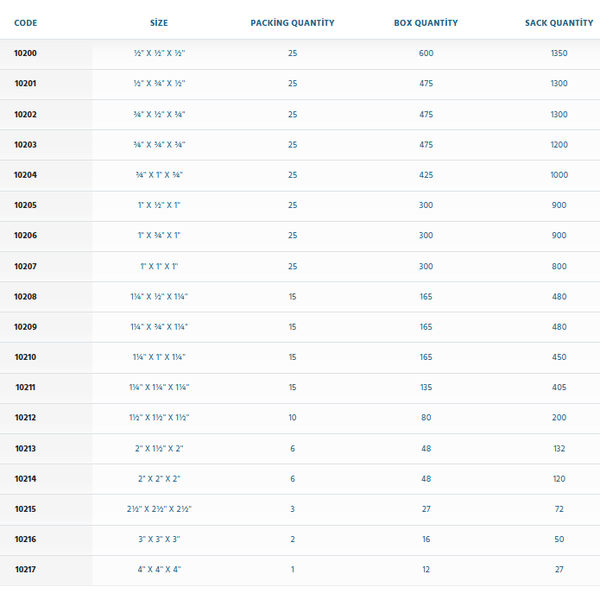
Task: Select the row with code 10207
Action: click(300, 266)
